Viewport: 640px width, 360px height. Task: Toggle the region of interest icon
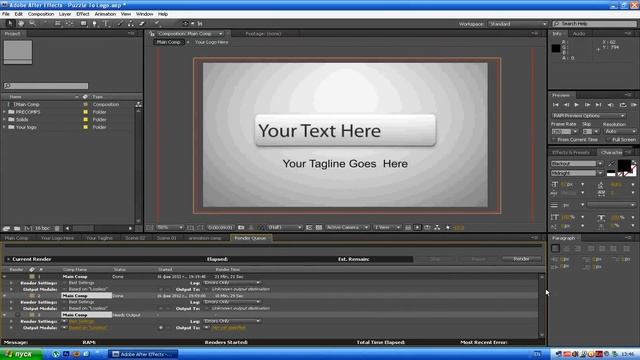[309, 227]
